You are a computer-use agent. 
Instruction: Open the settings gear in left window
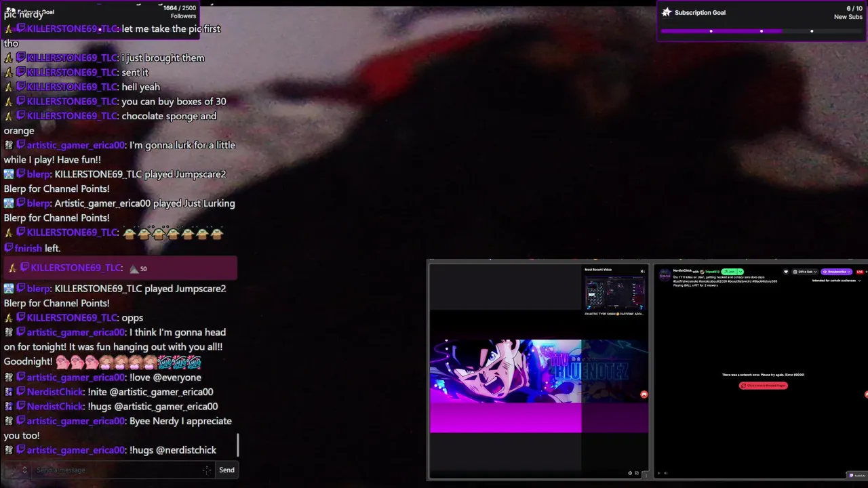[630, 473]
